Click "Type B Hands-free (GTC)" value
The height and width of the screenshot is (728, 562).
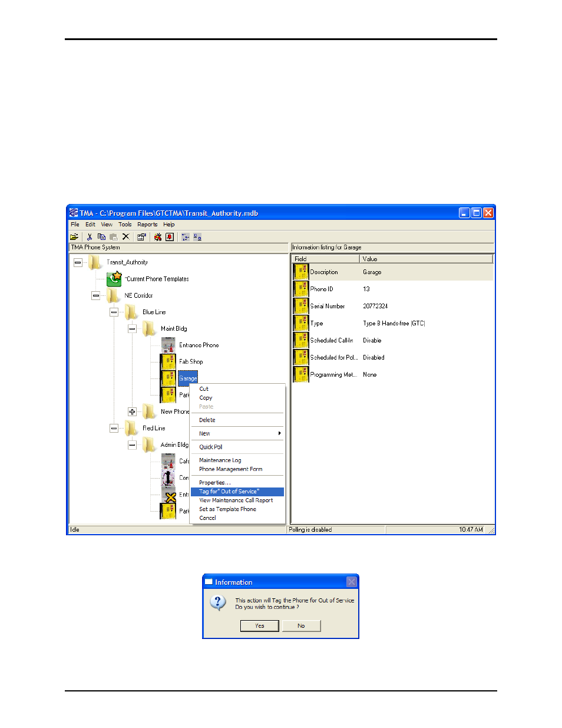click(394, 324)
